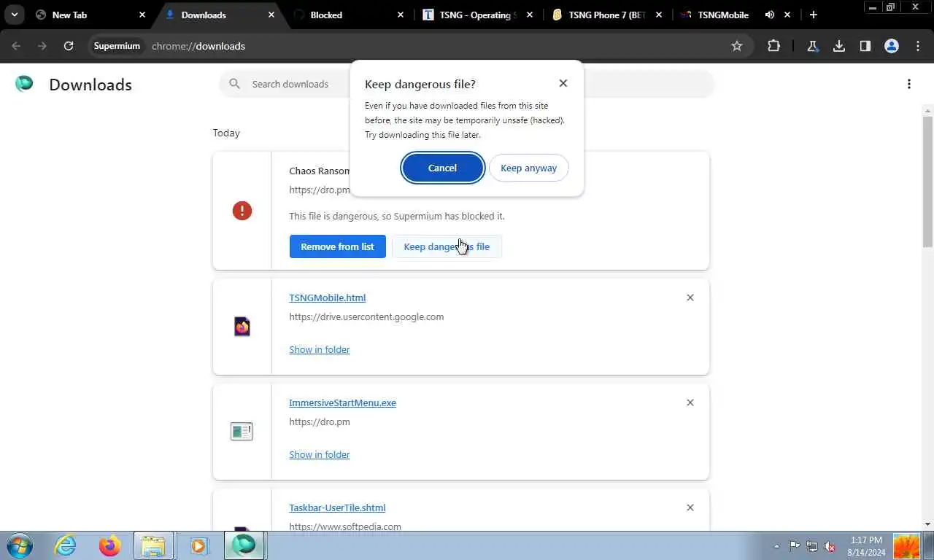Open the TSNGMobile.html download link
The height and width of the screenshot is (560, 934).
coord(327,297)
